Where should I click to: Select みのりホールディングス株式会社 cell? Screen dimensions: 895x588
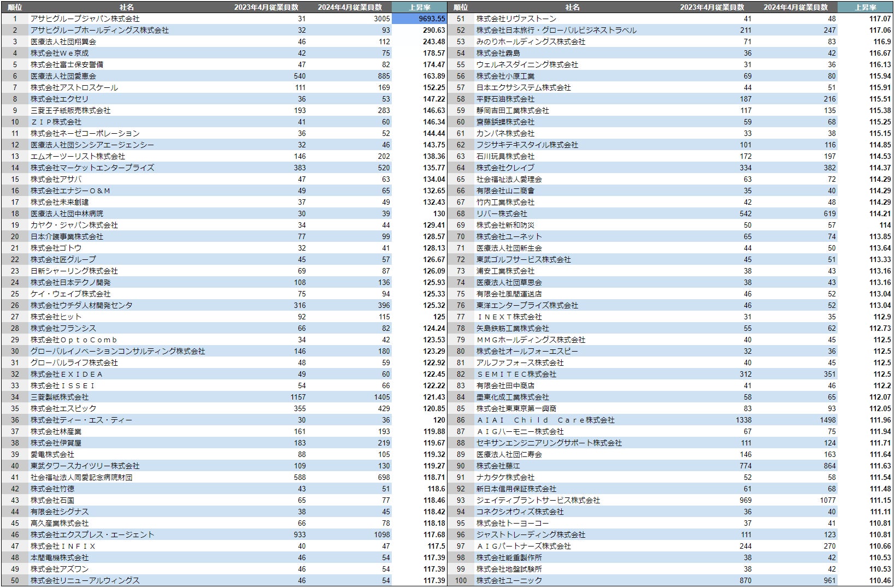(531, 41)
